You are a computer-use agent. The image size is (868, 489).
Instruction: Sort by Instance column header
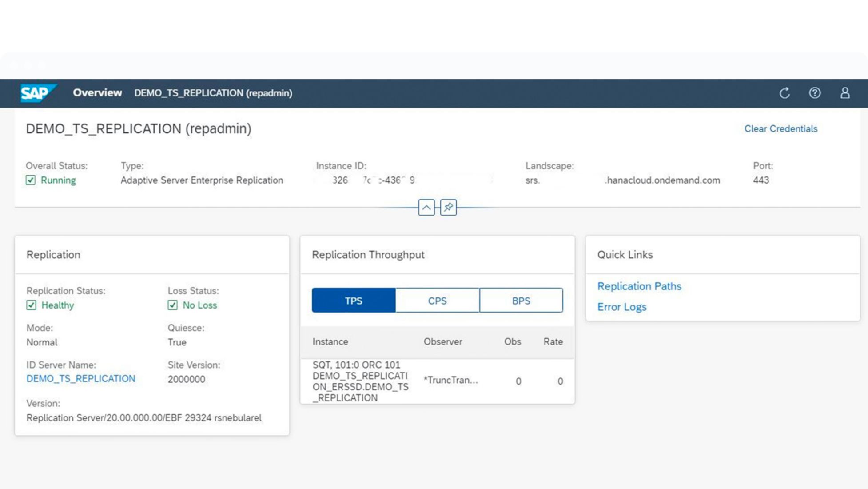point(330,341)
